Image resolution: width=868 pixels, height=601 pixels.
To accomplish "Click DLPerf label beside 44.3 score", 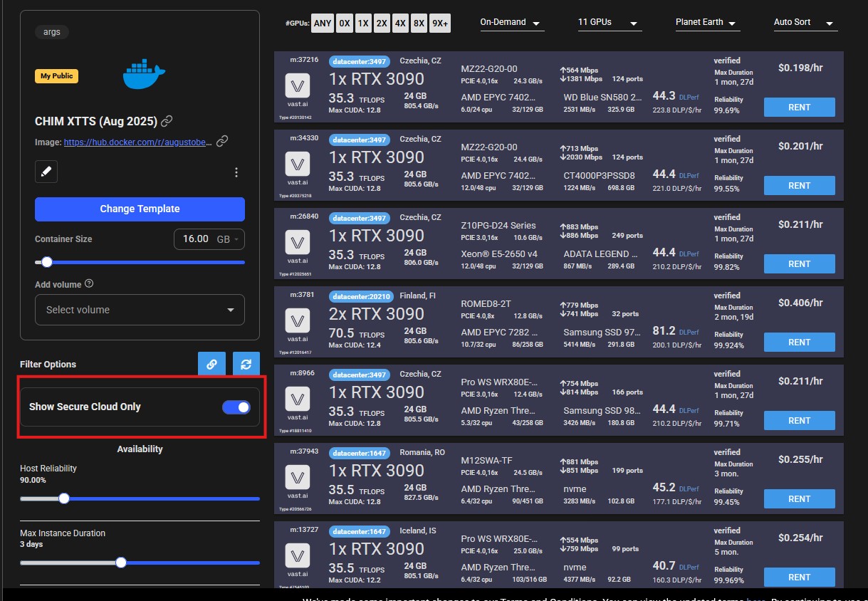I will 689,97.
